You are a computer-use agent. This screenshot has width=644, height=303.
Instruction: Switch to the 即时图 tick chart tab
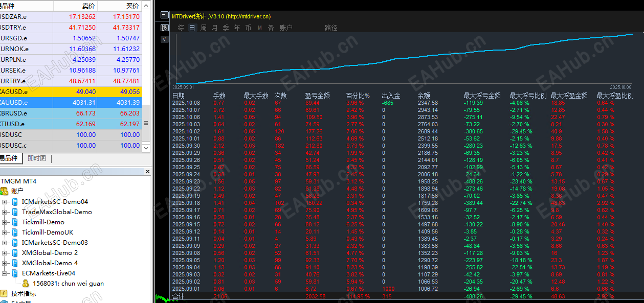coord(37,158)
